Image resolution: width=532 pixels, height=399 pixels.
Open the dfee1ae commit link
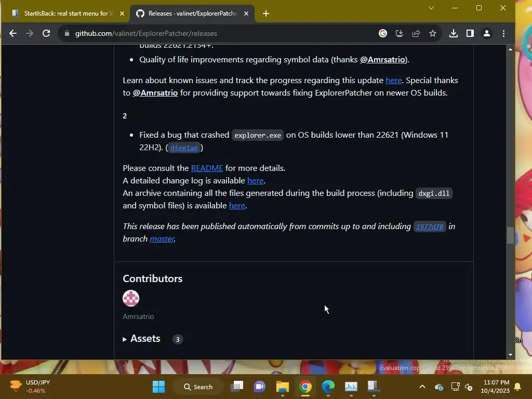click(x=184, y=148)
